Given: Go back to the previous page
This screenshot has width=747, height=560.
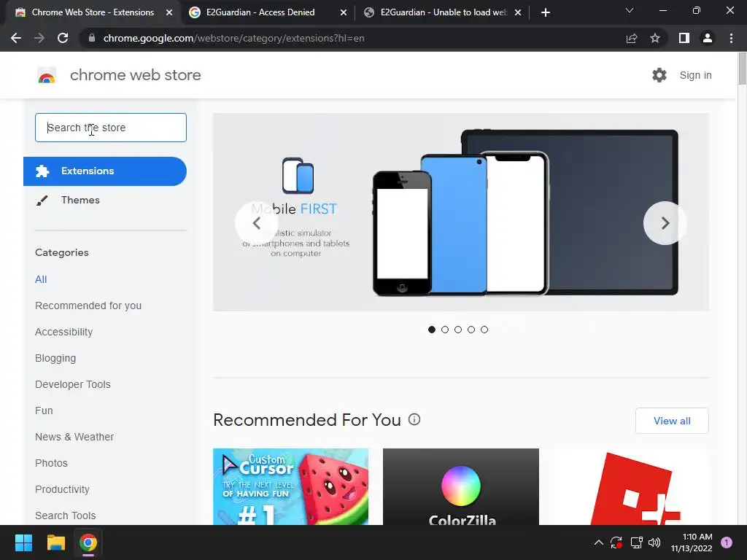Looking at the screenshot, I should click(16, 38).
